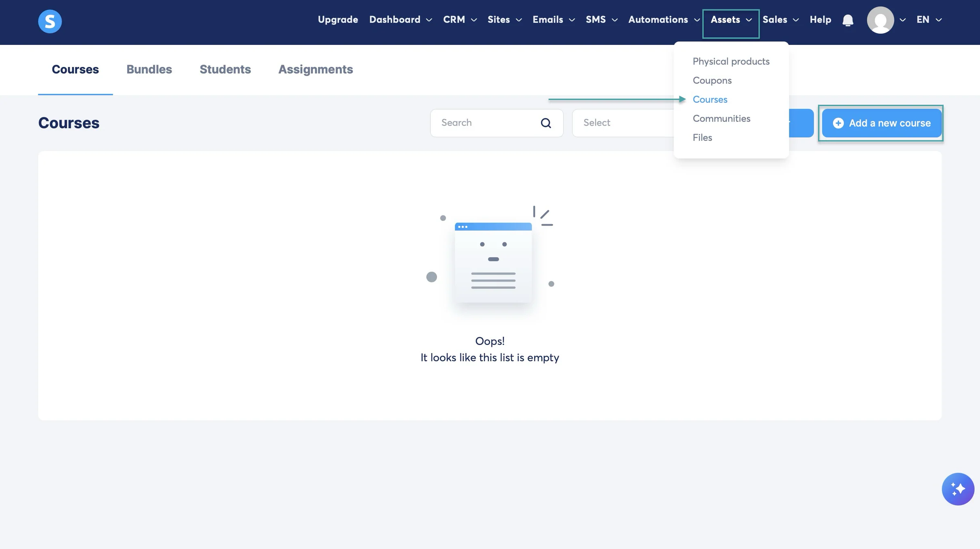Screen dimensions: 980x549
Task: Expand the SMS menu
Action: tap(601, 20)
